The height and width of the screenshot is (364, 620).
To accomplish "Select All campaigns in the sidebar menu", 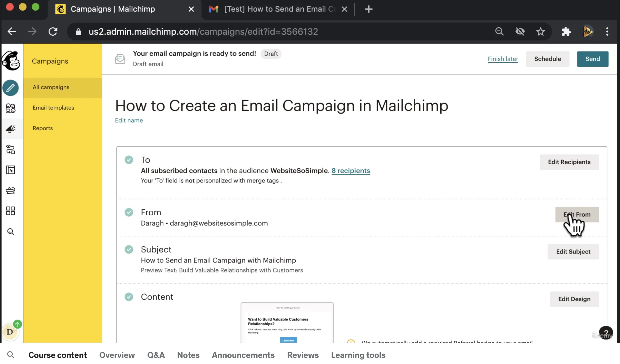I will [51, 87].
